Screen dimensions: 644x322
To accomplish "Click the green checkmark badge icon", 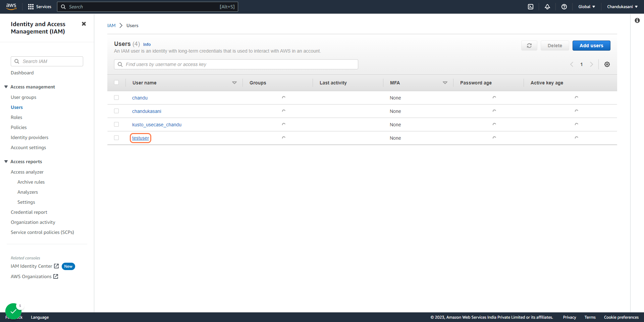I will (13, 311).
